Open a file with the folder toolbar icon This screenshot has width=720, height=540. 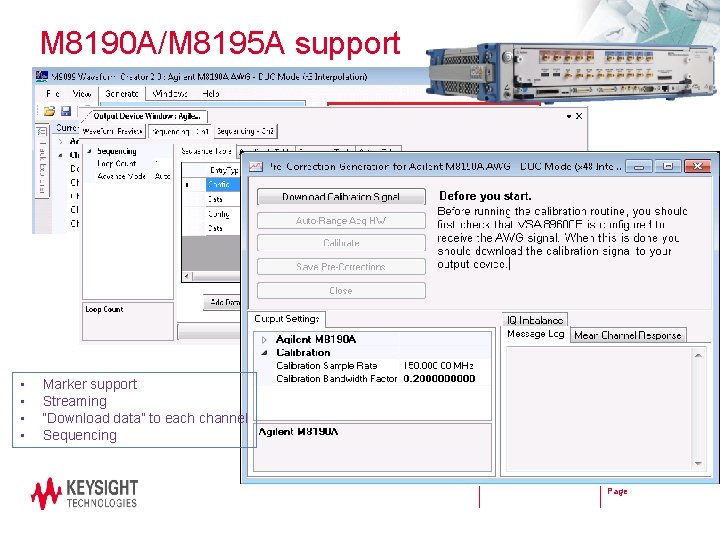[x=49, y=111]
